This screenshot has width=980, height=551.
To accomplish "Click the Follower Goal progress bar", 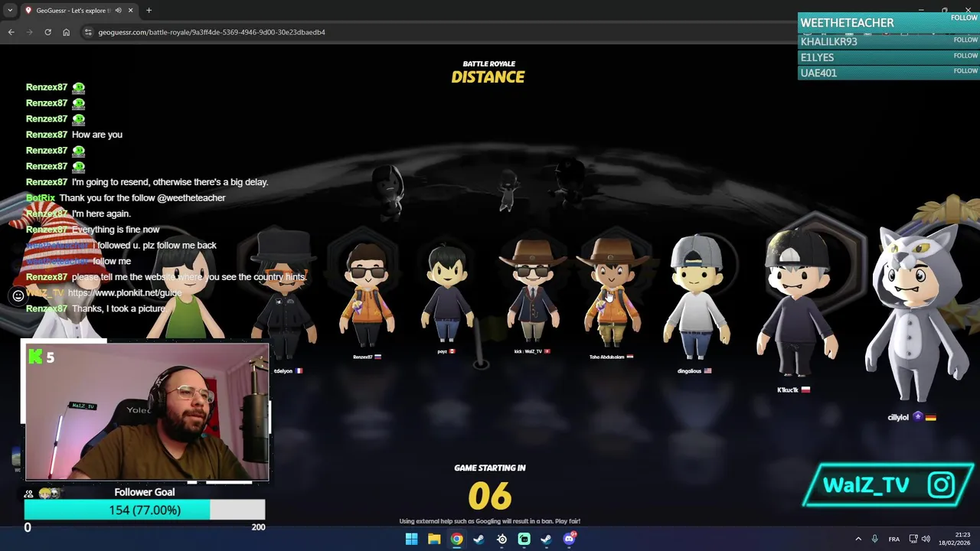I will 145,510.
